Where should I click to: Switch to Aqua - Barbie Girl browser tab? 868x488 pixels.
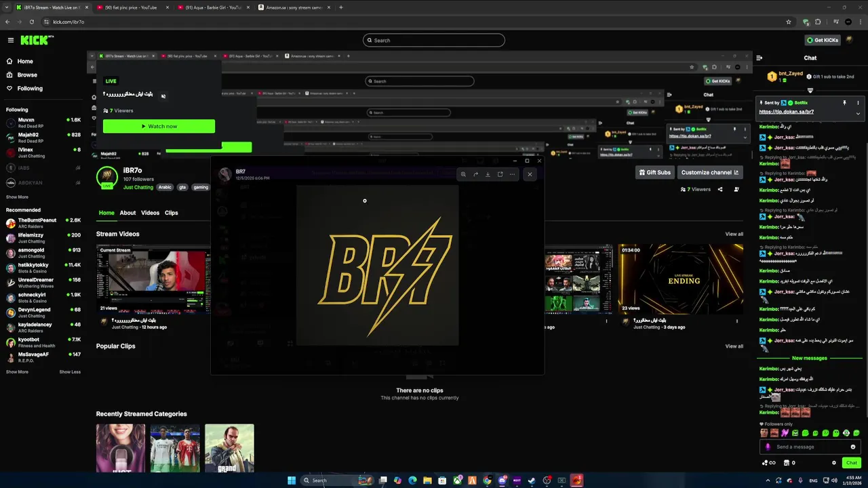coord(214,7)
